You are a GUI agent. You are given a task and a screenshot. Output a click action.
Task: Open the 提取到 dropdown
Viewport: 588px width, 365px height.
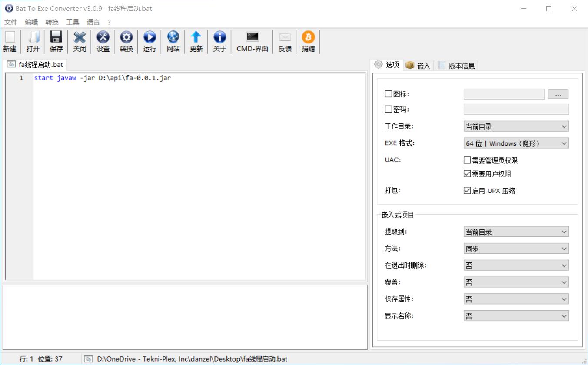[516, 232]
